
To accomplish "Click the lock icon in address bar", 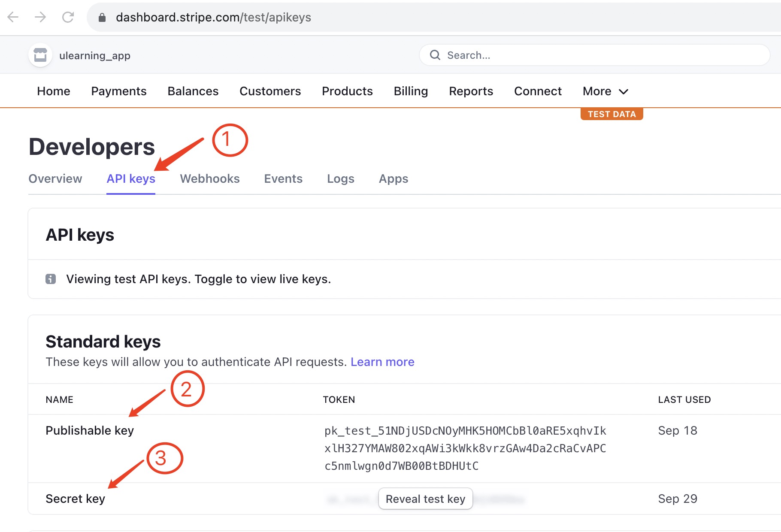I will (102, 18).
